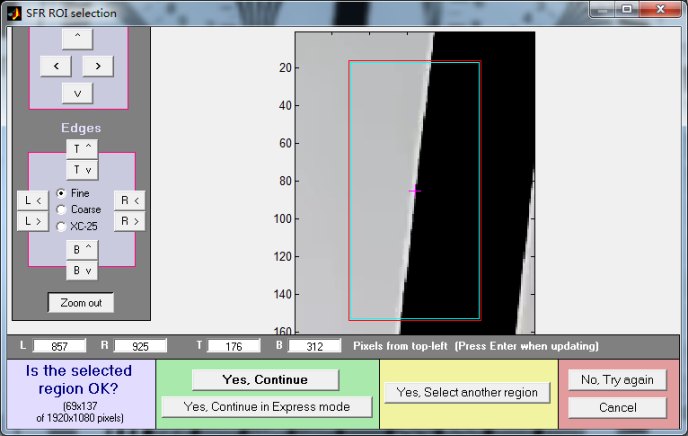Click the move-down arrow button
The height and width of the screenshot is (436, 688).
point(77,93)
